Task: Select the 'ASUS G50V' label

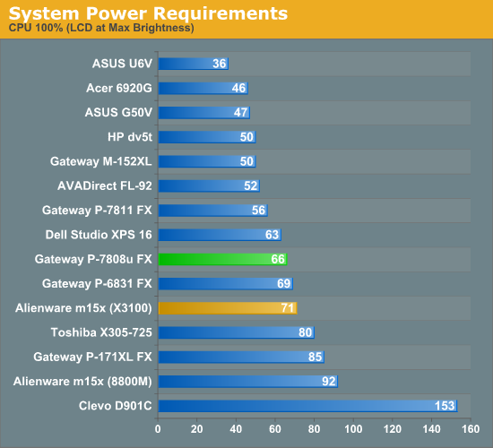Action: pyautogui.click(x=118, y=112)
